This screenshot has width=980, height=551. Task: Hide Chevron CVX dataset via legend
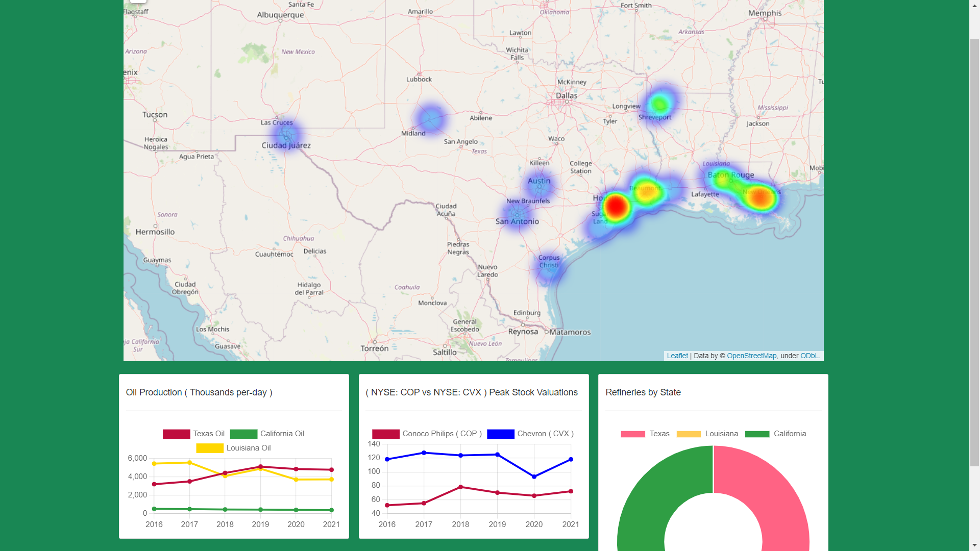click(500, 434)
